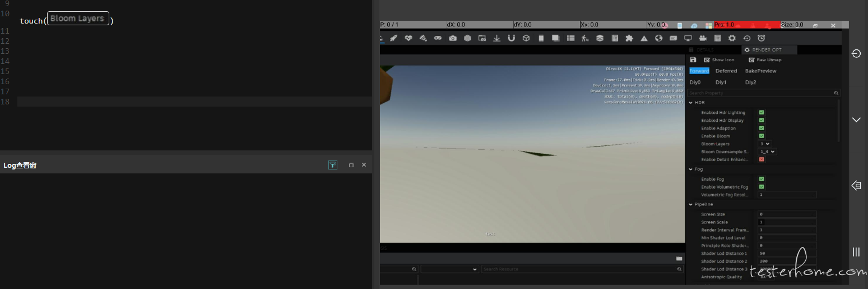Enable the Detail Enhancement checkbox

tap(762, 159)
